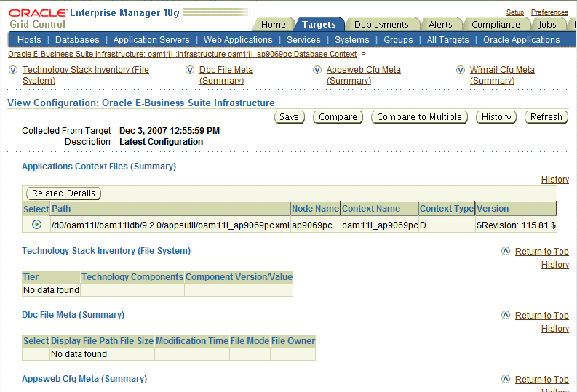Switch to the Jobs tab
Viewport: 577px width, 392px height.
click(x=548, y=25)
